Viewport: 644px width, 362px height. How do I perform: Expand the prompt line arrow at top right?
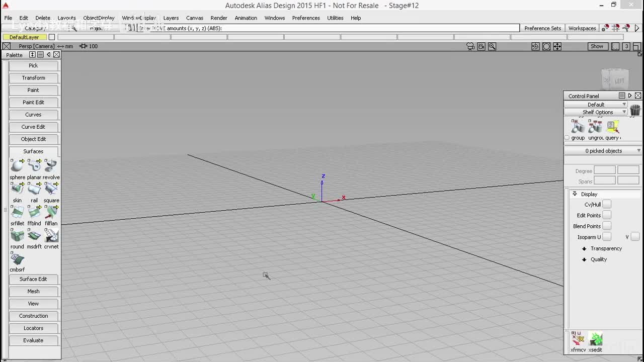tap(637, 28)
